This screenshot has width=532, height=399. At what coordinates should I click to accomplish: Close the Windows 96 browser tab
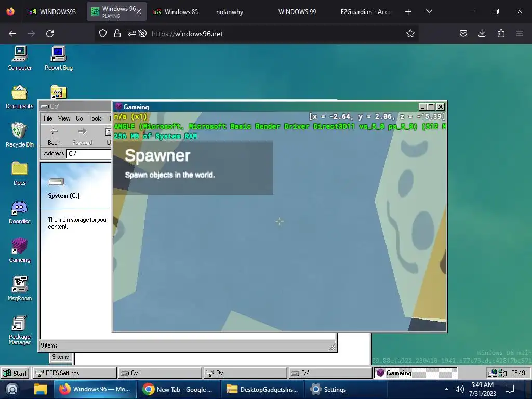click(139, 11)
